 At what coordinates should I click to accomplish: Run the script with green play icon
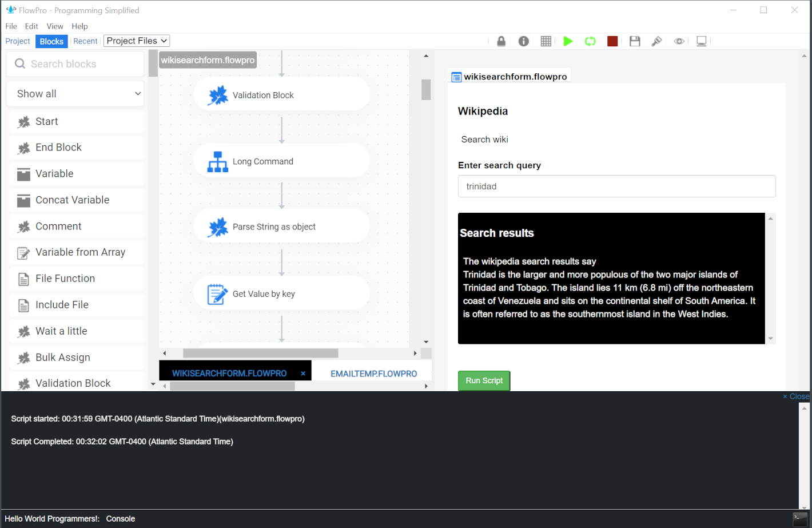click(568, 41)
